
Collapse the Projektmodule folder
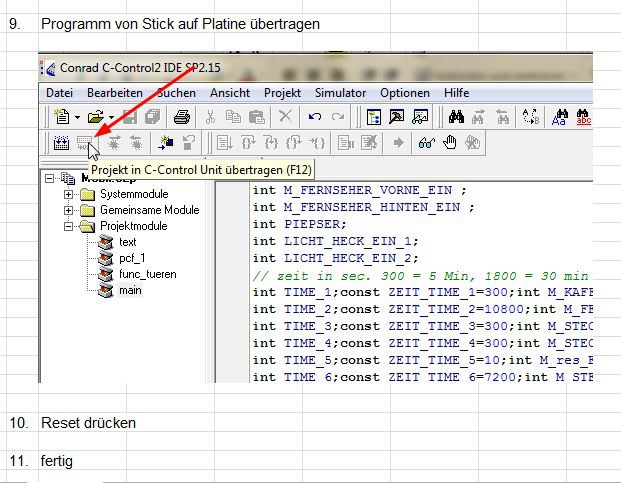[69, 226]
